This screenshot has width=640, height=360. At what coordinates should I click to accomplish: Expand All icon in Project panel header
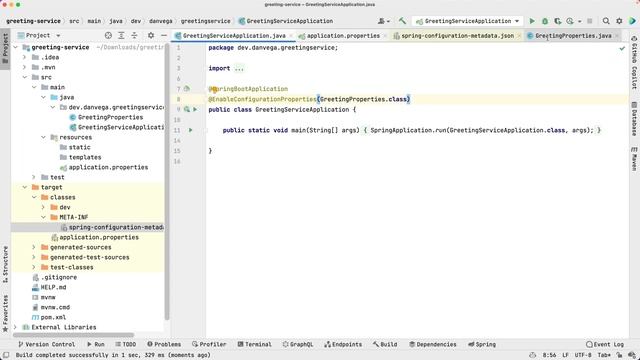(x=121, y=36)
